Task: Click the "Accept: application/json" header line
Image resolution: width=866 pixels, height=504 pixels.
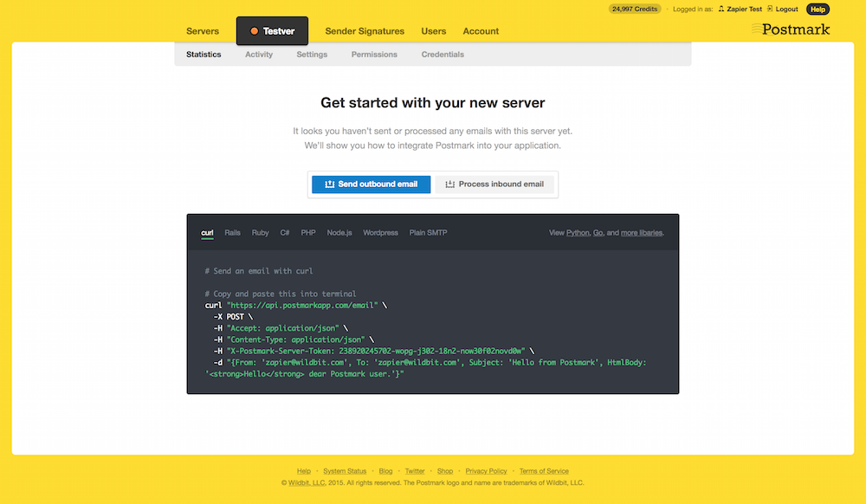Action: point(281,328)
